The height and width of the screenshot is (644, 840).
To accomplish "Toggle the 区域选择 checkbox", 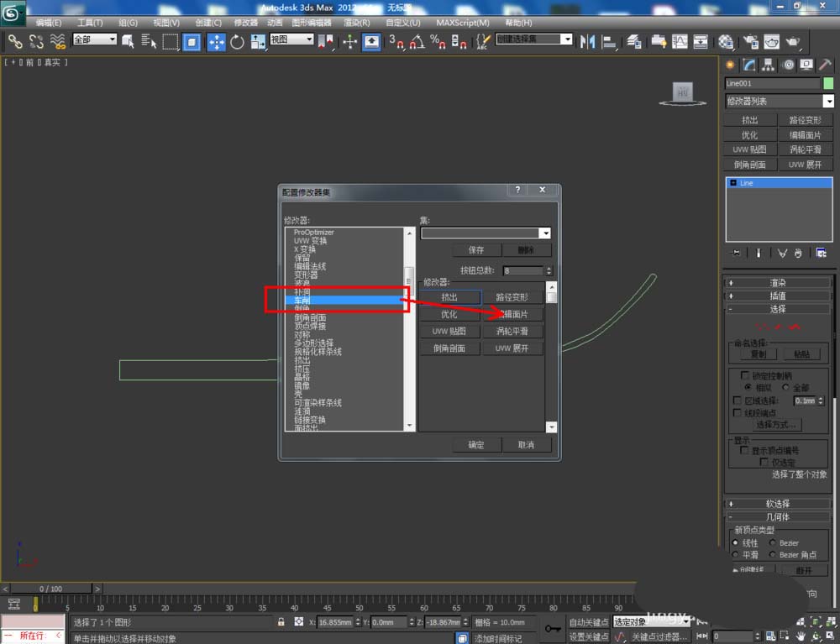I will [738, 401].
